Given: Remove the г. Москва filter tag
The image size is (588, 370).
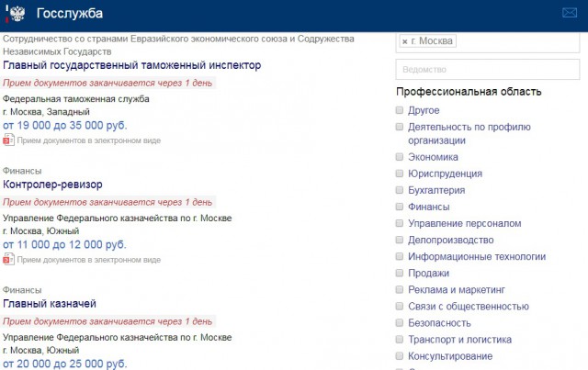Looking at the screenshot, I should point(404,41).
